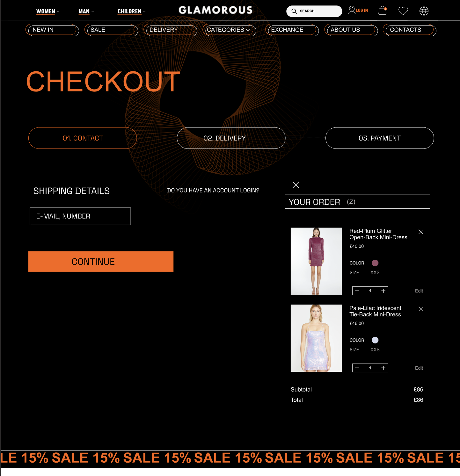Remove Pale-Lilac Iridescent dress from order
This screenshot has height=476, width=460.
tap(421, 309)
